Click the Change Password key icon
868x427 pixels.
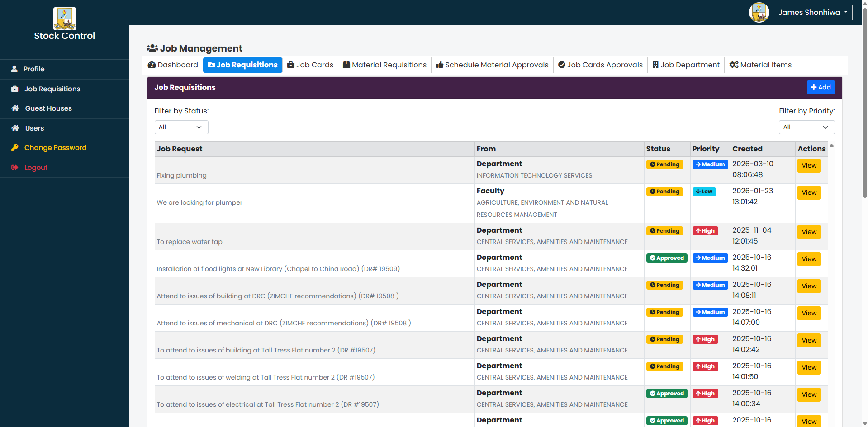tap(14, 147)
